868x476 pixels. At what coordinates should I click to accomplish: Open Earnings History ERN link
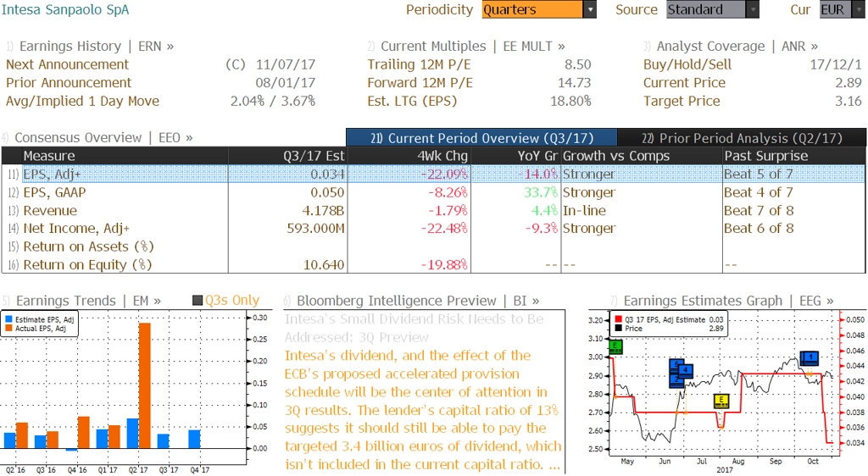[x=97, y=46]
